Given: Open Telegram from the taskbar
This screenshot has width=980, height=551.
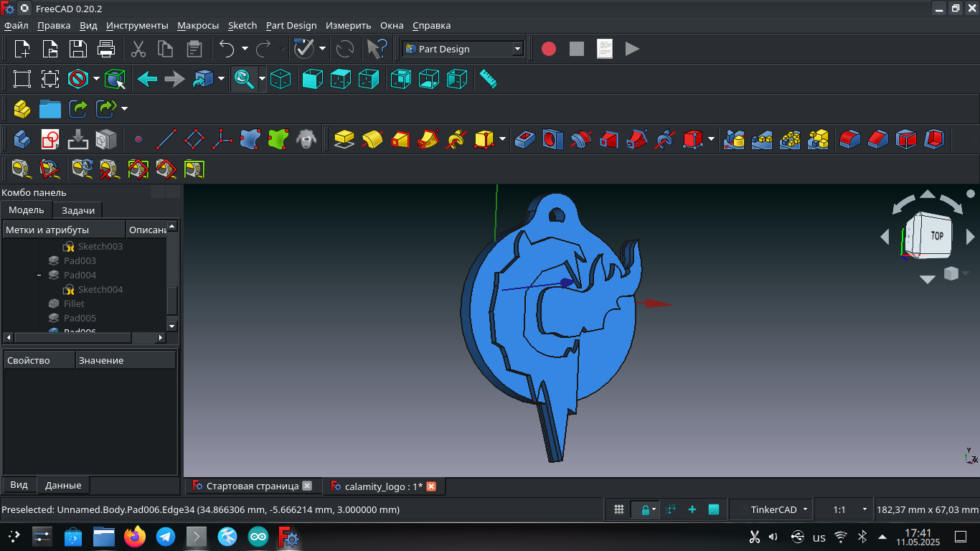Looking at the screenshot, I should pos(166,536).
